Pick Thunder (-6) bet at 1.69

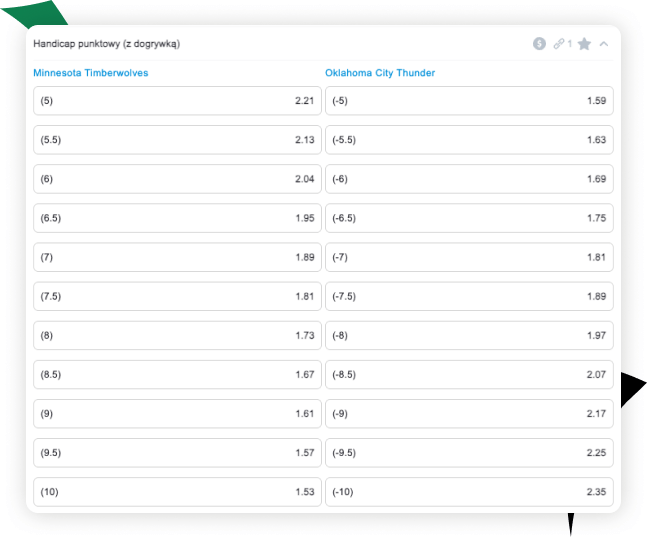tap(469, 179)
